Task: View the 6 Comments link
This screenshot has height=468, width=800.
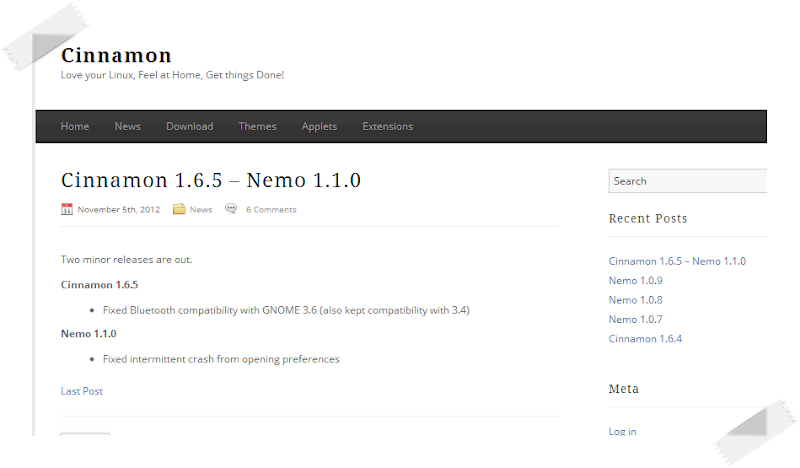Action: pyautogui.click(x=271, y=210)
